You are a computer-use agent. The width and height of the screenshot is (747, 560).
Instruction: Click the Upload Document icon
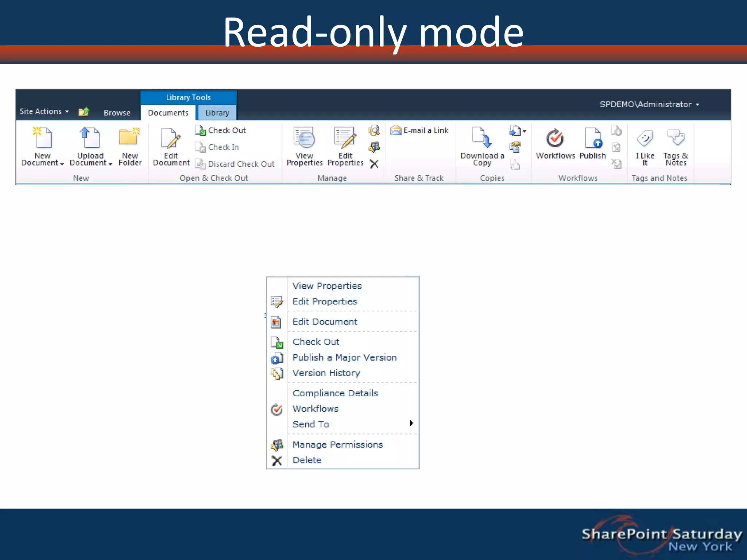(x=90, y=138)
